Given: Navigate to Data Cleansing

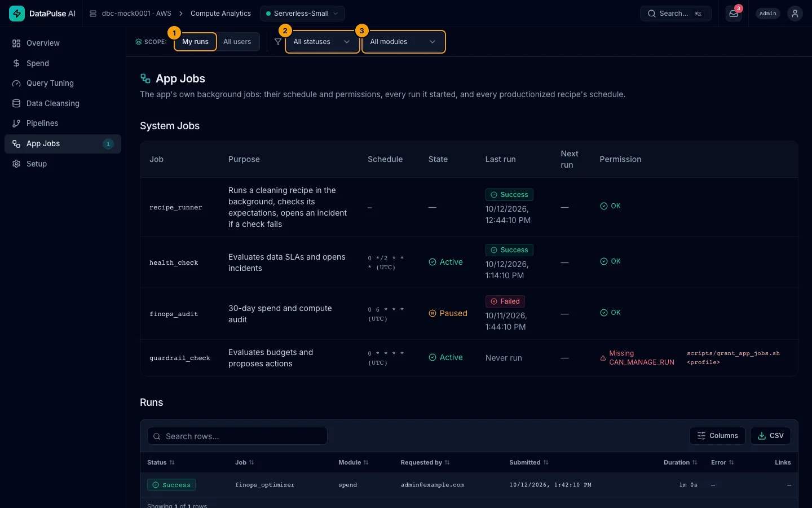Looking at the screenshot, I should point(63,103).
